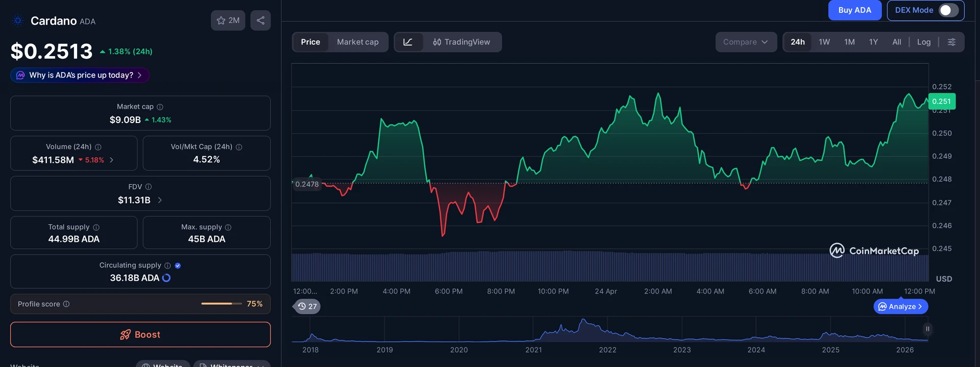Expand Volume (24h) details chevron

[x=112, y=160]
